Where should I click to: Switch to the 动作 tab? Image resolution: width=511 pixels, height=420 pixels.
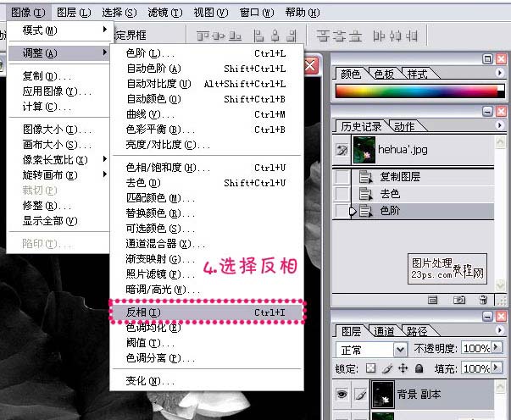click(x=404, y=126)
